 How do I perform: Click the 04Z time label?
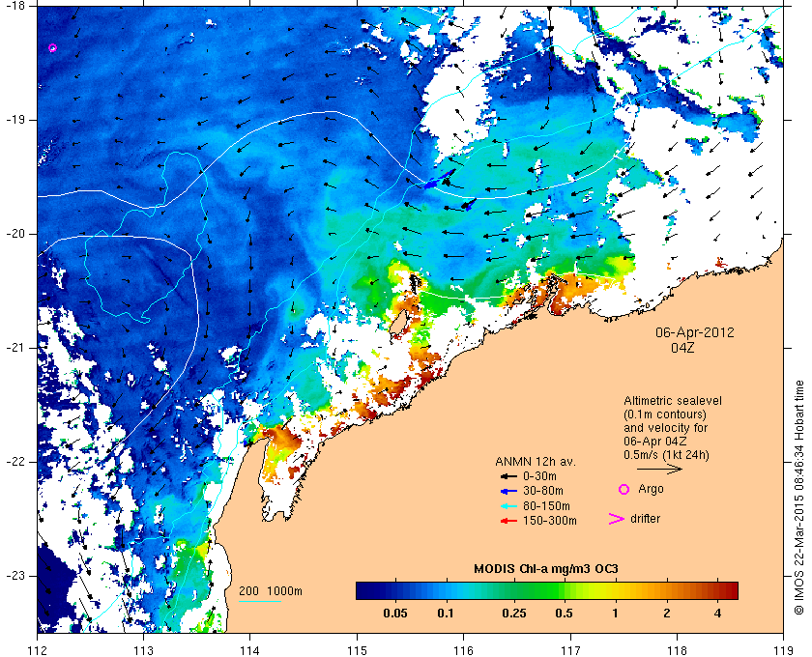(682, 348)
